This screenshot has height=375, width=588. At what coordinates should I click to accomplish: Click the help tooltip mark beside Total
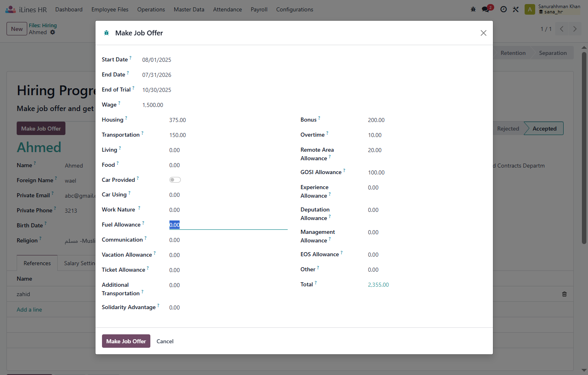(x=316, y=283)
